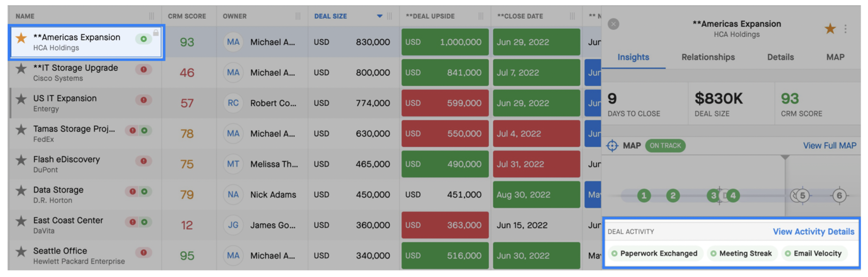Click owner avatar RC for Robert Co...
Image resolution: width=868 pixels, height=277 pixels.
pos(233,103)
